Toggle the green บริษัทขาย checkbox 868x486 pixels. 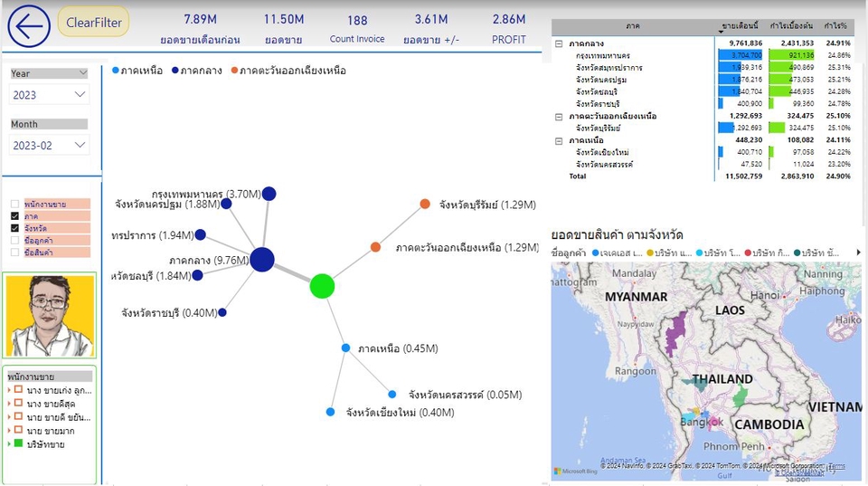point(18,443)
